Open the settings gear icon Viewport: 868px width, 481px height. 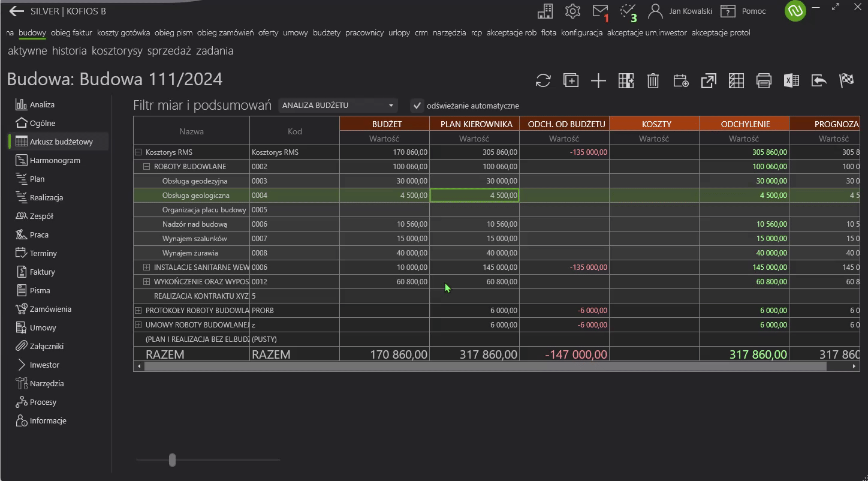point(572,11)
